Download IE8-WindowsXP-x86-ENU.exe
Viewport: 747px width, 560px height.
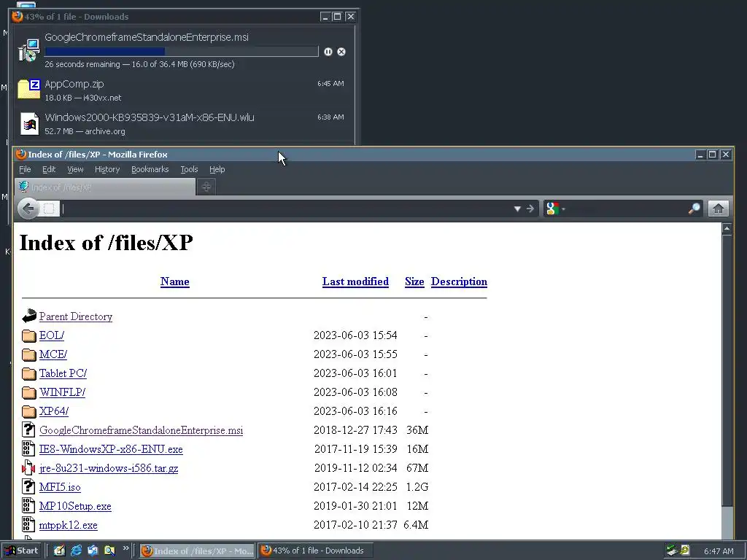click(111, 449)
